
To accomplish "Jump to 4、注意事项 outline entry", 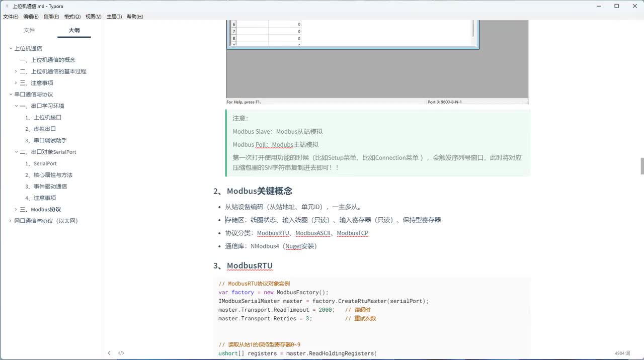I will [40, 198].
